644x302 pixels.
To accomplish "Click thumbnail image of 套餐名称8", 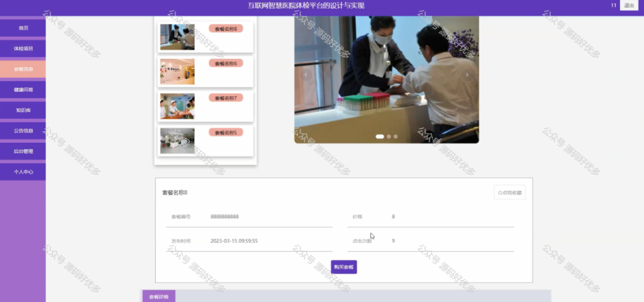I will click(x=177, y=37).
